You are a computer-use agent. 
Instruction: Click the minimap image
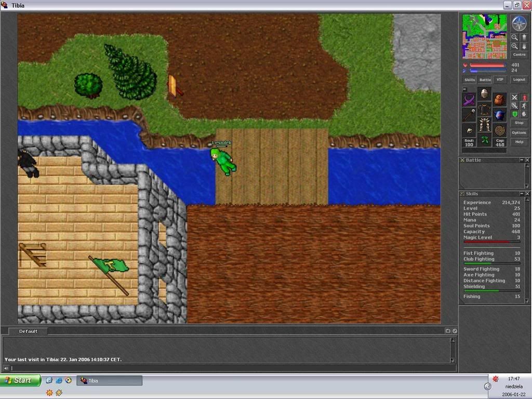click(x=485, y=37)
